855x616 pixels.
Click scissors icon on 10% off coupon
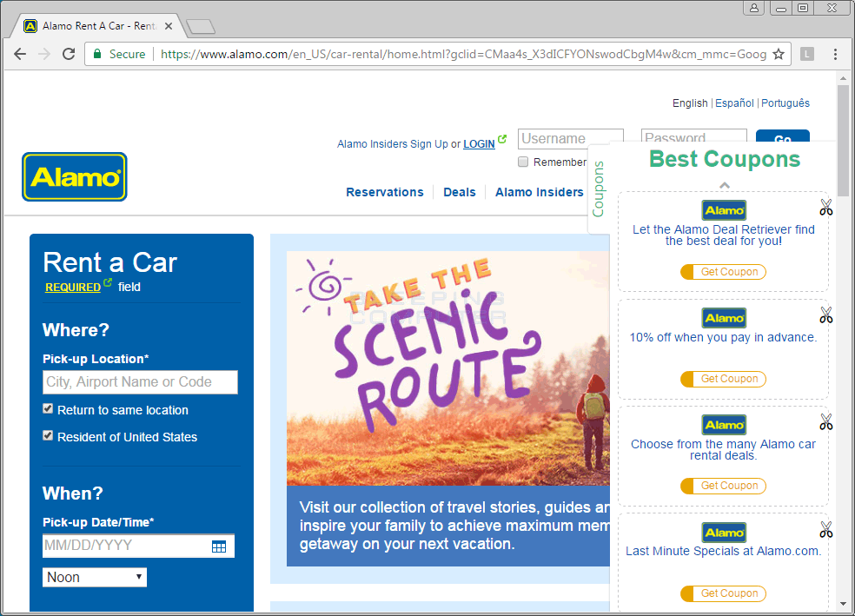click(825, 315)
